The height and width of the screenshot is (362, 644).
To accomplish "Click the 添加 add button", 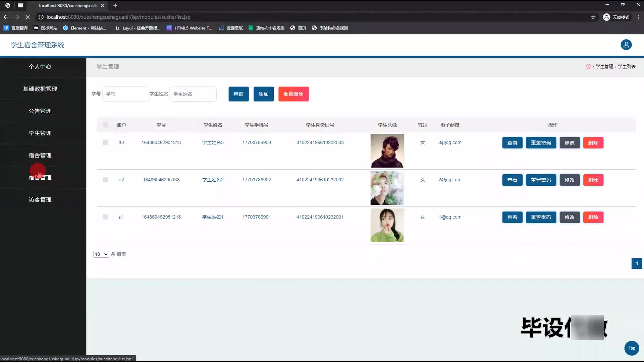I will pos(263,94).
